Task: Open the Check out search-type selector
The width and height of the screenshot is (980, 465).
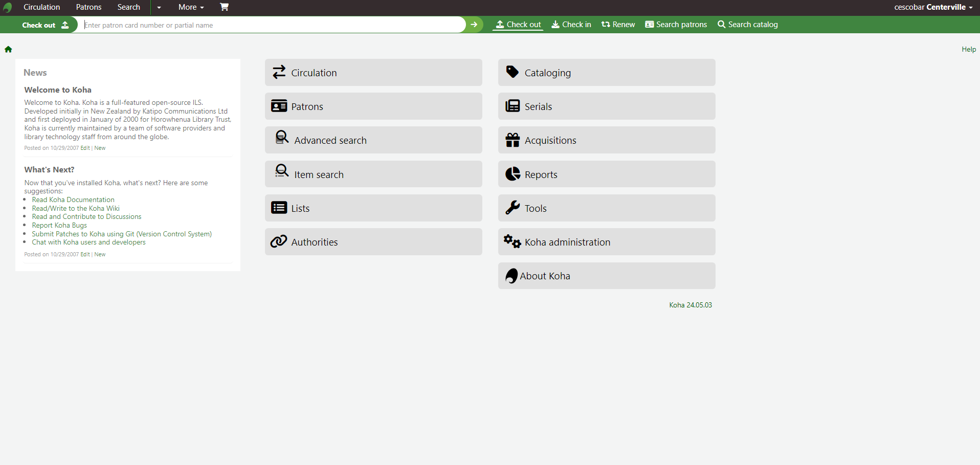Action: click(45, 25)
